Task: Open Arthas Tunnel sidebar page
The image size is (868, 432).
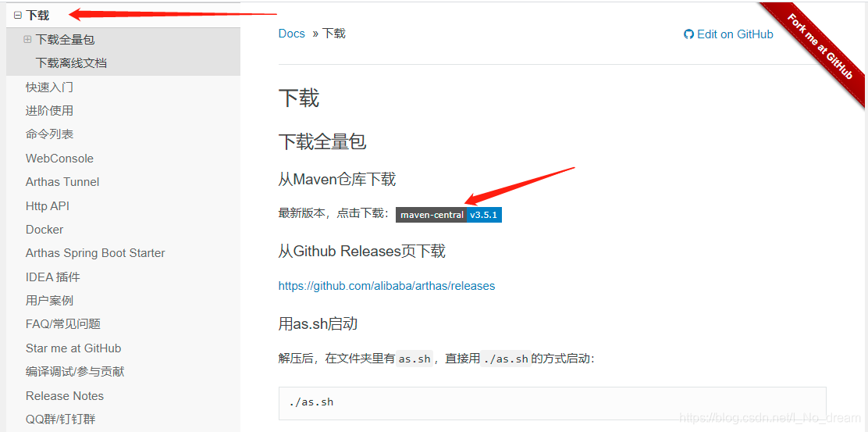Action: (x=62, y=182)
